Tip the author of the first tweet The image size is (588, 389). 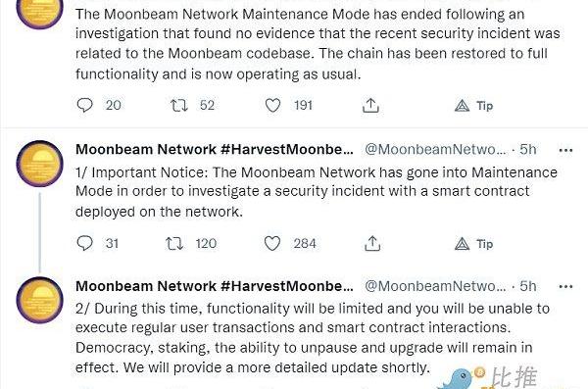pyautogui.click(x=473, y=106)
